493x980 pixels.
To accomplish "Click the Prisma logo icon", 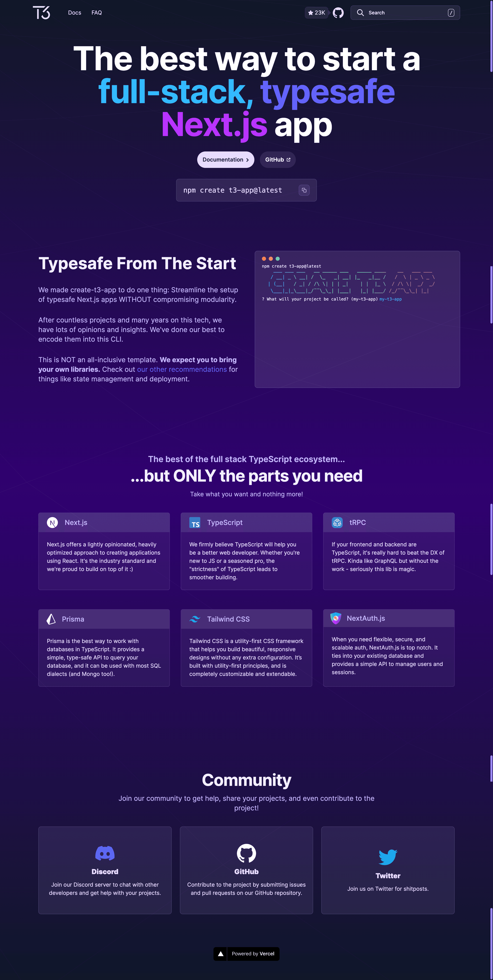I will pyautogui.click(x=51, y=619).
